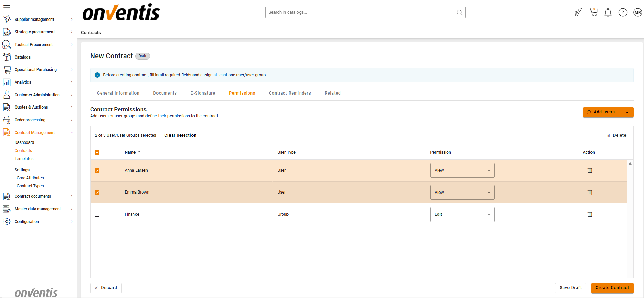The width and height of the screenshot is (644, 298).
Task: Uncheck the Emma Brown checkbox
Action: click(97, 192)
